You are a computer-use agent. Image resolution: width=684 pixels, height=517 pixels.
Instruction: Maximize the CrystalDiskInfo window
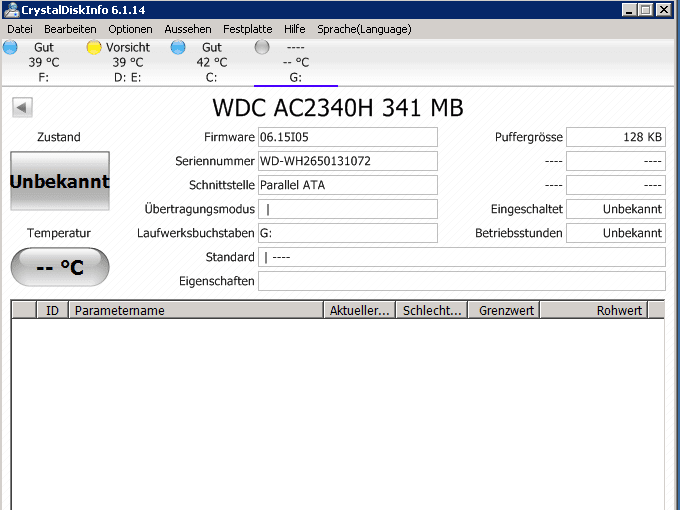click(645, 10)
